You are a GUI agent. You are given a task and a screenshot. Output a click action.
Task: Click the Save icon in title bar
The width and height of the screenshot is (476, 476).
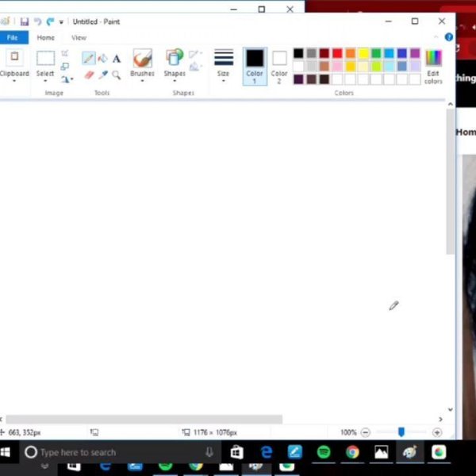click(x=25, y=21)
